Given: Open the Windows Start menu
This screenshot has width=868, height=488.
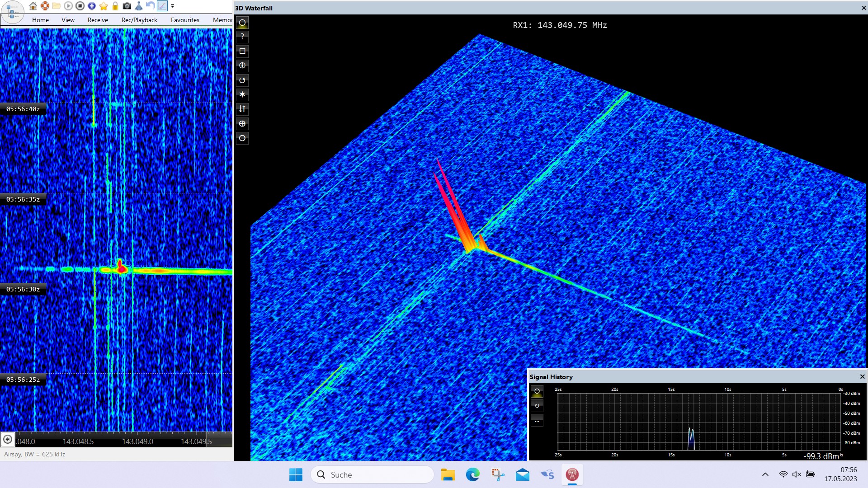Looking at the screenshot, I should click(x=296, y=474).
